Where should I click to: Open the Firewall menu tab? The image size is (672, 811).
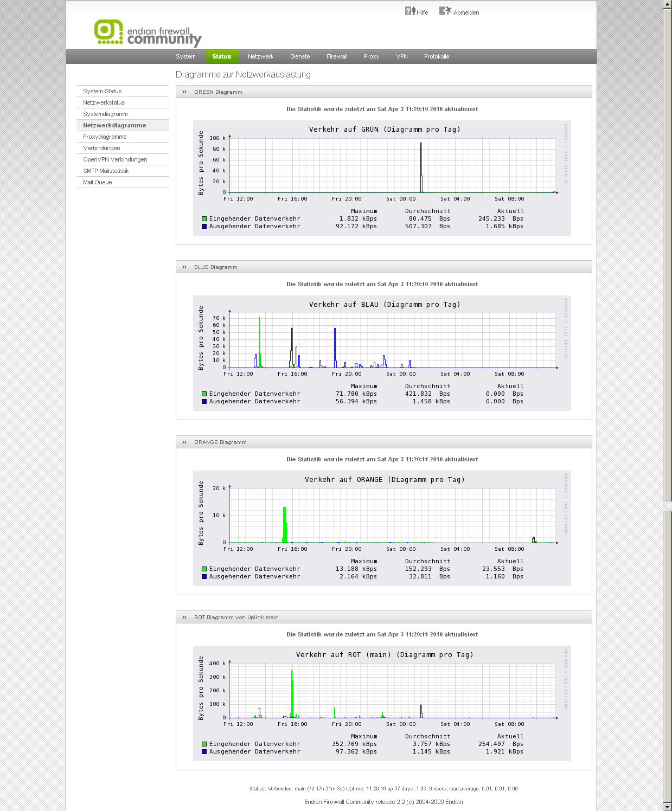coord(337,56)
